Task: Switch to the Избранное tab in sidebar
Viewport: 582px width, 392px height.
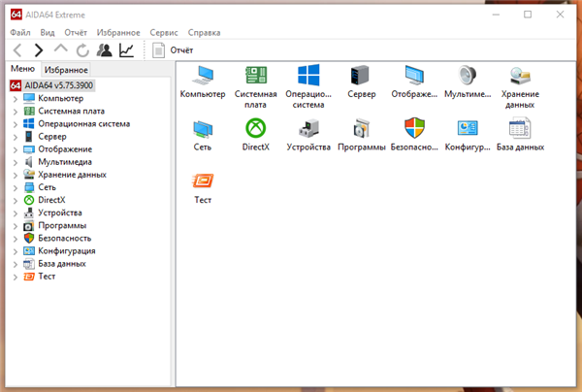Action: coord(66,70)
